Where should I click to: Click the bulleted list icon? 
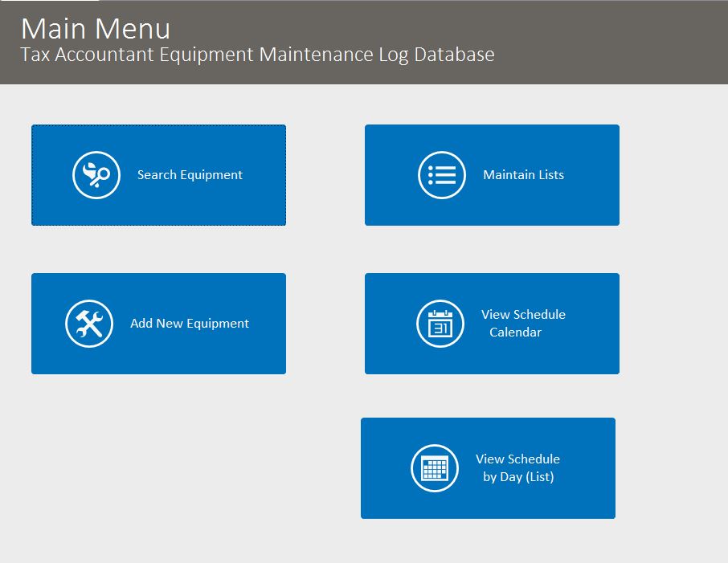[441, 175]
